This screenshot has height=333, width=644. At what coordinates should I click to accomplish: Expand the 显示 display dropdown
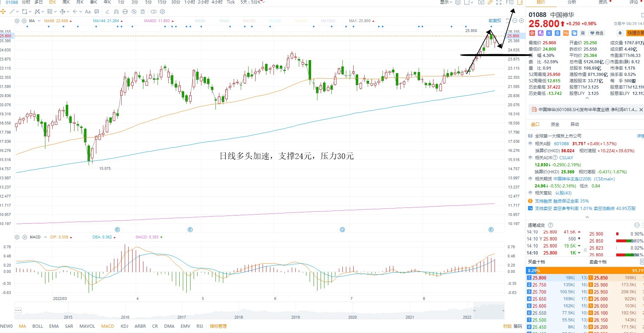coord(446,2)
